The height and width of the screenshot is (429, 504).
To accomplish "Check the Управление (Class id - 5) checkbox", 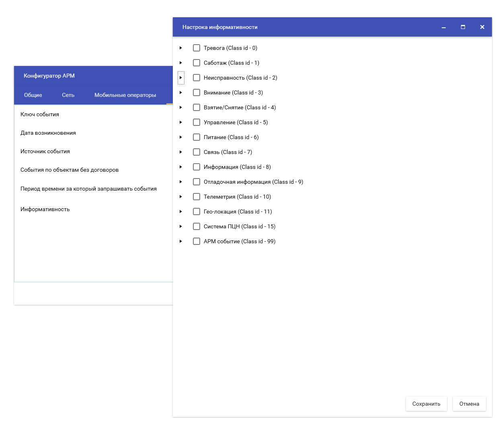I will tap(197, 122).
